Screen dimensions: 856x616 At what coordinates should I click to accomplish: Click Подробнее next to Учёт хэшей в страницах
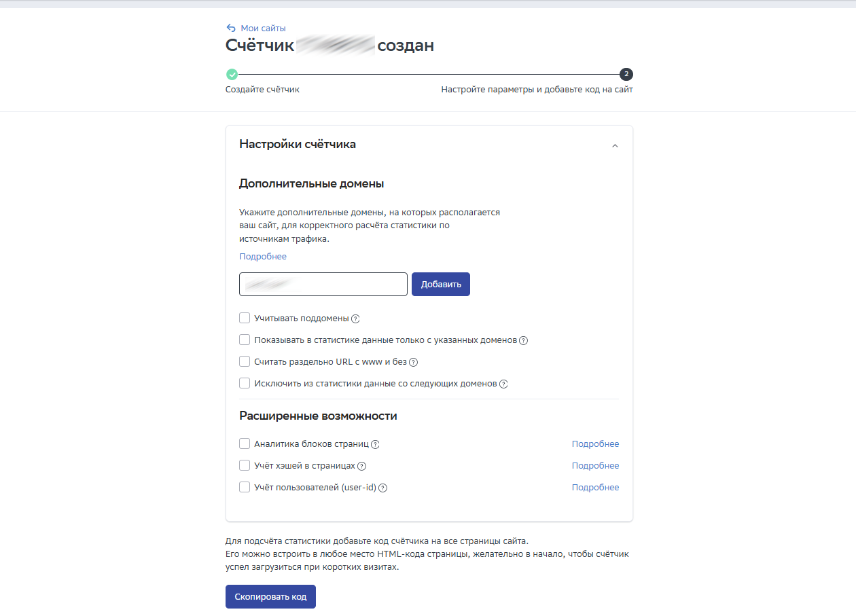(595, 465)
